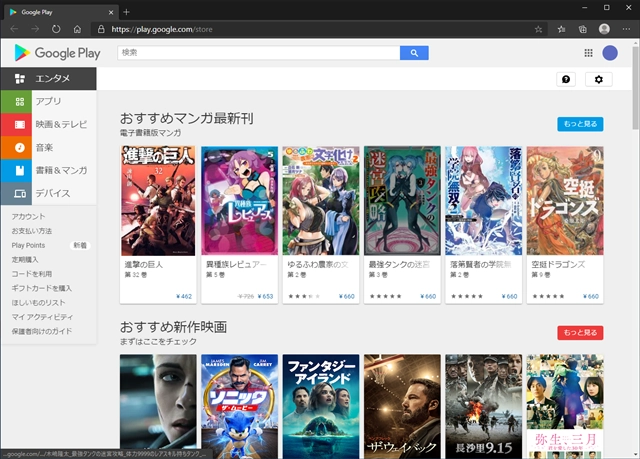Open the browser favorites list icon
Viewport: 640px width, 459px height.
562,29
